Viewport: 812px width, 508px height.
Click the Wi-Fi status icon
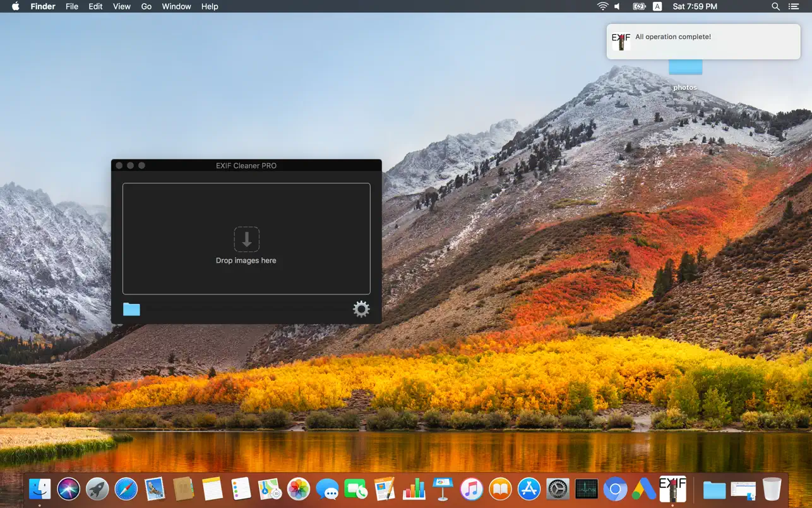(602, 6)
